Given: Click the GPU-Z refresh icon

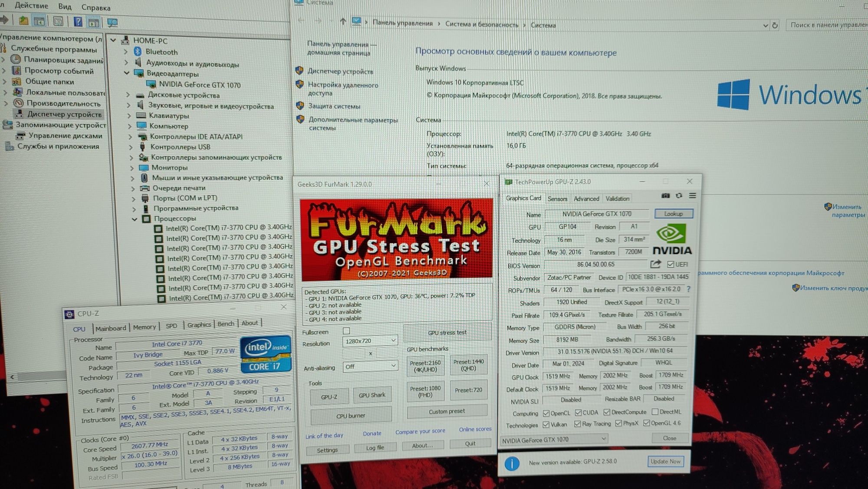Looking at the screenshot, I should [x=679, y=196].
